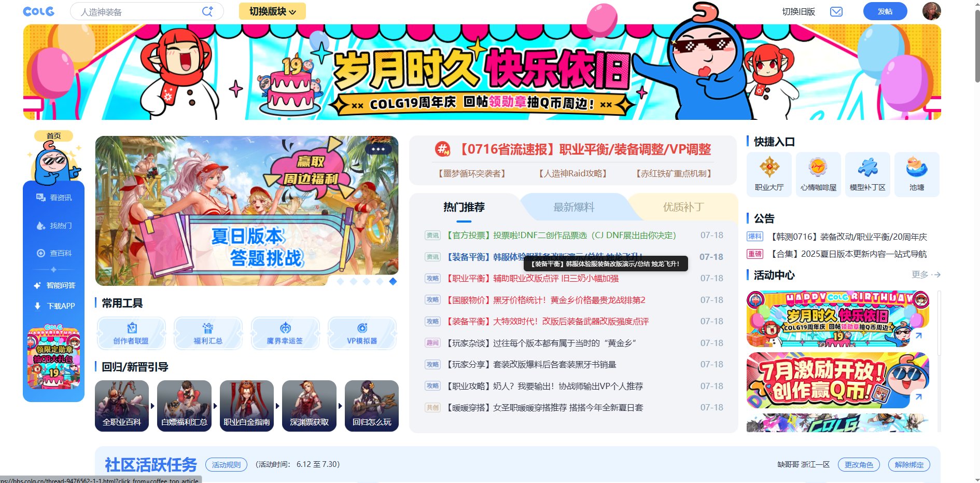980x483 pixels.
Task: Open 【职业攻略】奶人？我要输出 post
Action: (544, 386)
